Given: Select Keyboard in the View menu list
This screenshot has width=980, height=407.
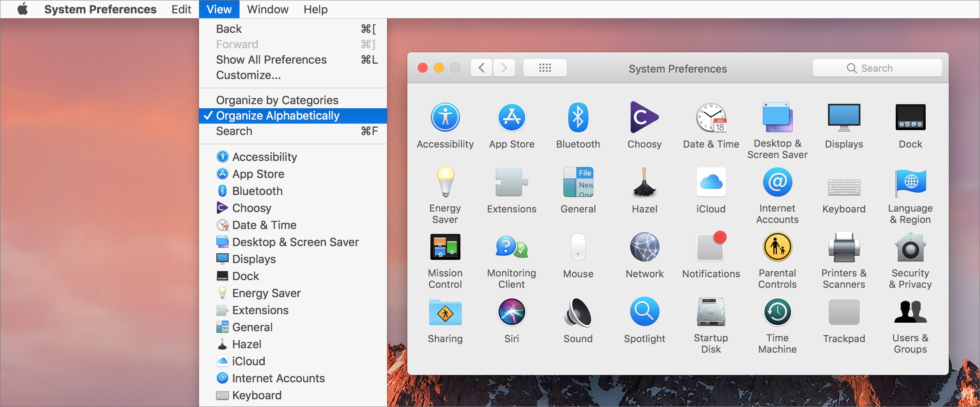Looking at the screenshot, I should coord(293,395).
